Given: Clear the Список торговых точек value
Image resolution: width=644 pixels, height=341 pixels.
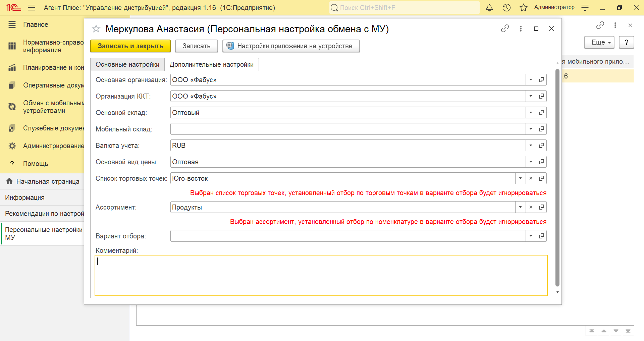Looking at the screenshot, I should [x=531, y=178].
